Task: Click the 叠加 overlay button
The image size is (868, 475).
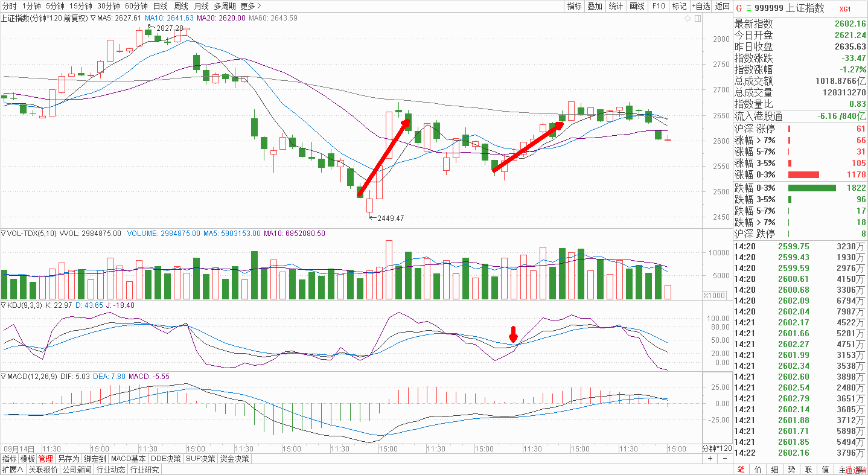Action: (x=595, y=6)
